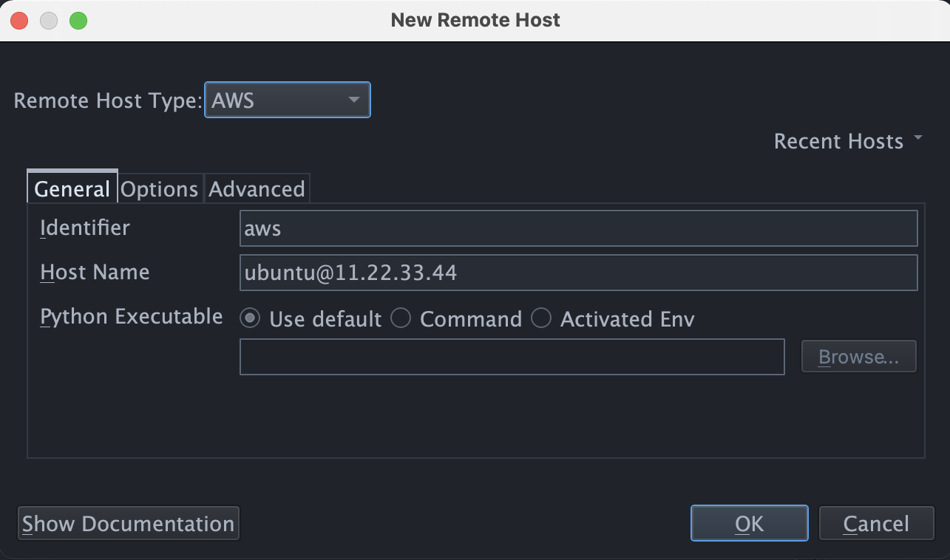Viewport: 950px width, 560px height.
Task: Click into the Identifier field
Action: 578,228
